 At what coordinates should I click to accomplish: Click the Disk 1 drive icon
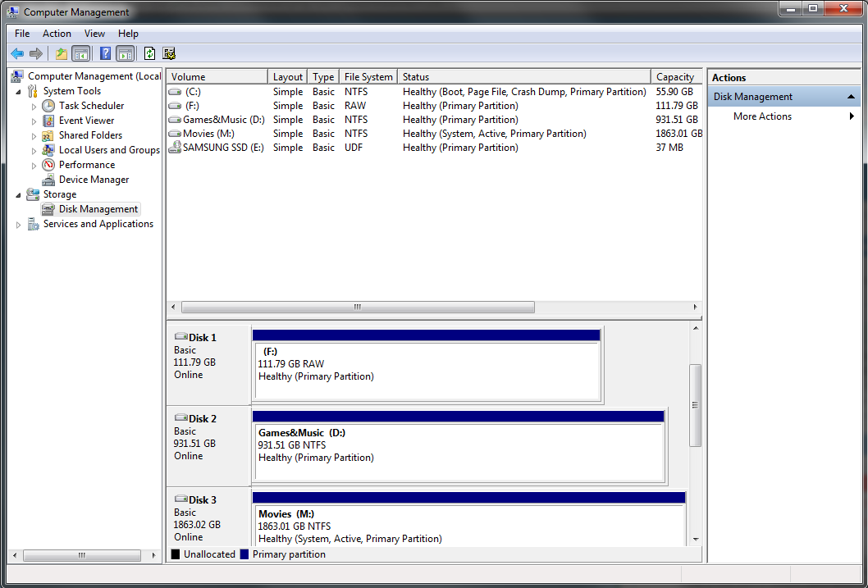coord(180,336)
